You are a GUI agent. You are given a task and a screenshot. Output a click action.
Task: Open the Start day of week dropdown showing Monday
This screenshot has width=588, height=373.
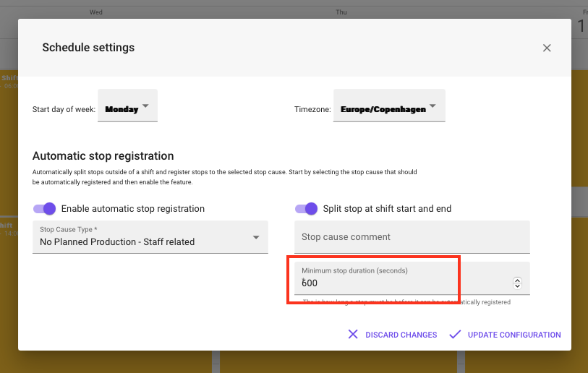[127, 106]
